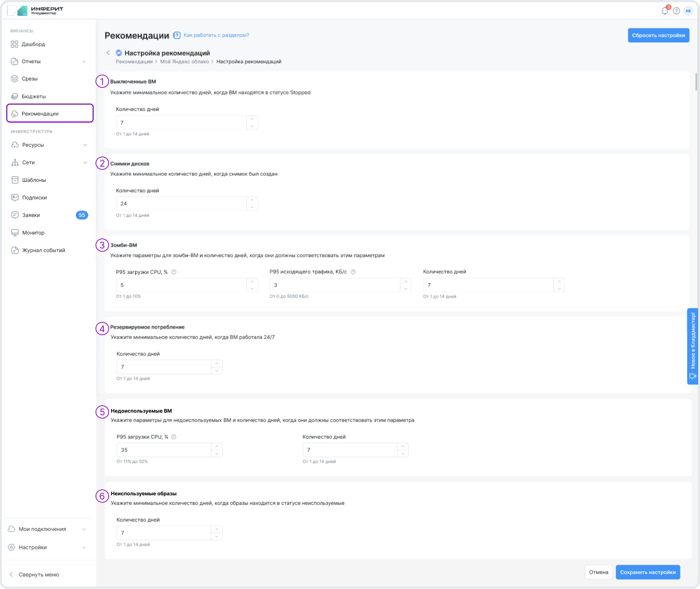Viewport: 700px width, 589px height.
Task: Open the Как работать с разделом link
Action: point(216,35)
